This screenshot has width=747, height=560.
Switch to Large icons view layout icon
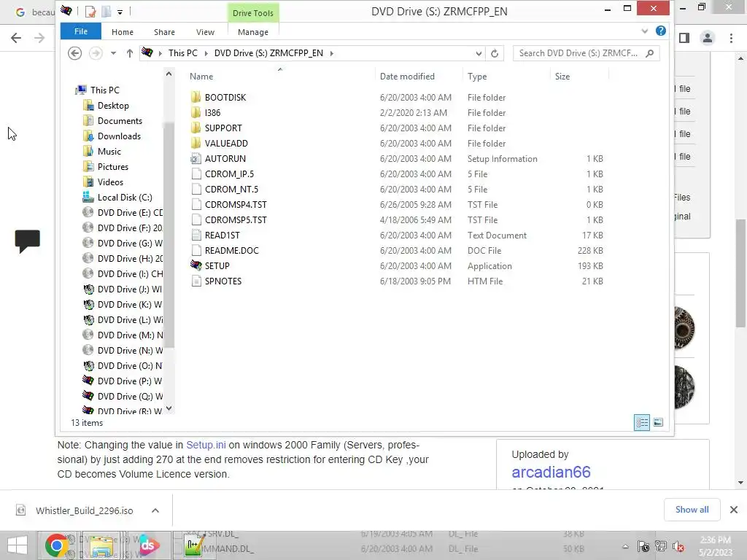coord(658,422)
